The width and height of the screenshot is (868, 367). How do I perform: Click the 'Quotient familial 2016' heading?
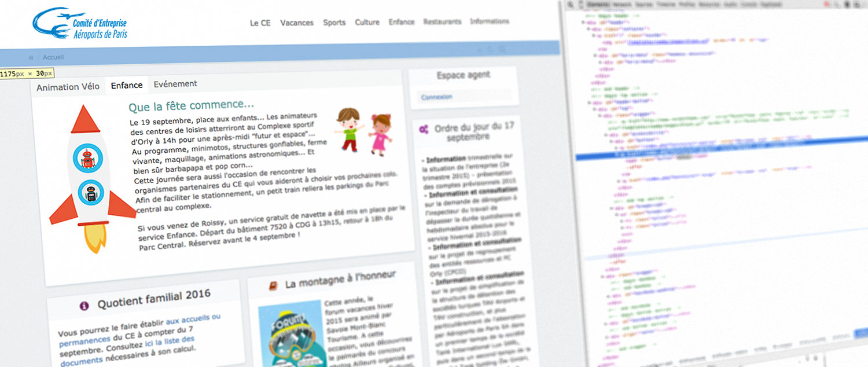(153, 299)
